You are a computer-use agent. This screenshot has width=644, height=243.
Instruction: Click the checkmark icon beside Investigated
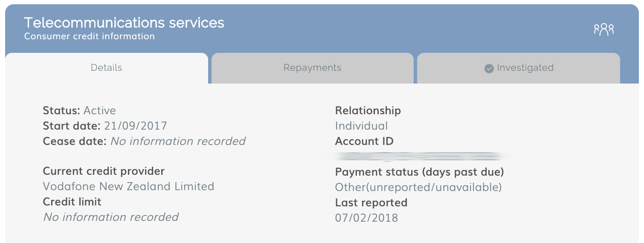(489, 68)
